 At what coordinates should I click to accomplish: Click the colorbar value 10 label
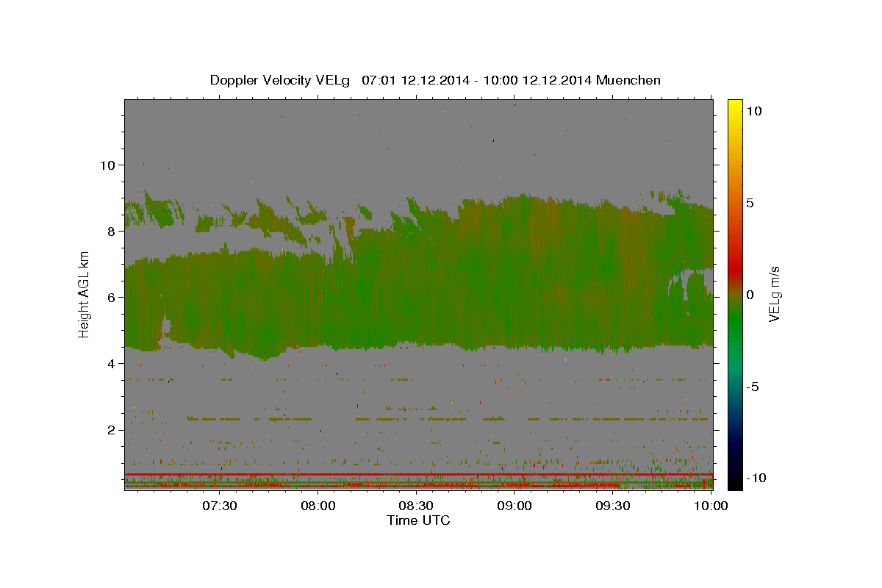753,110
